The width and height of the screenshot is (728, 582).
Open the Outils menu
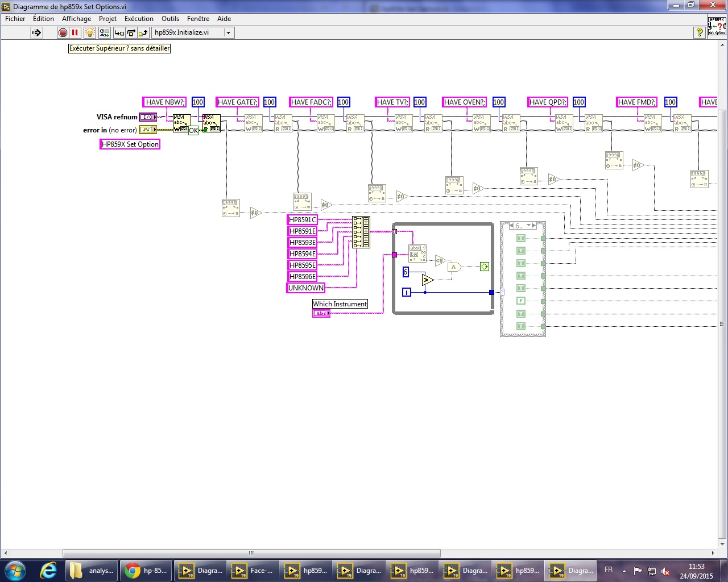pyautogui.click(x=170, y=19)
